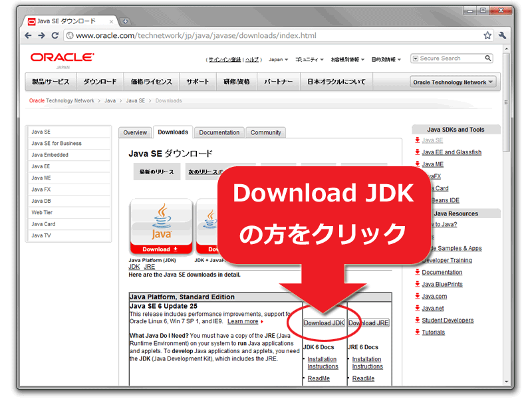
Task: Open the Oracle Technology Network dropdown
Action: tap(453, 82)
